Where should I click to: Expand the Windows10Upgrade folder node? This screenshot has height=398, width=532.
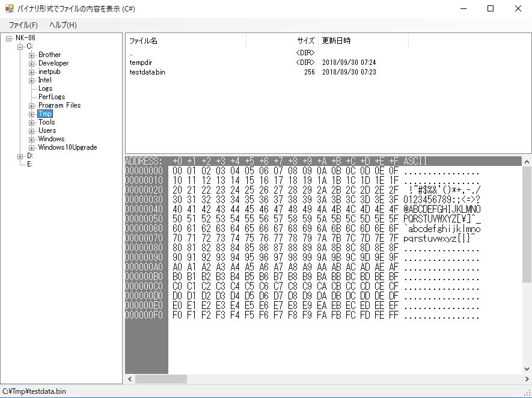(31, 148)
